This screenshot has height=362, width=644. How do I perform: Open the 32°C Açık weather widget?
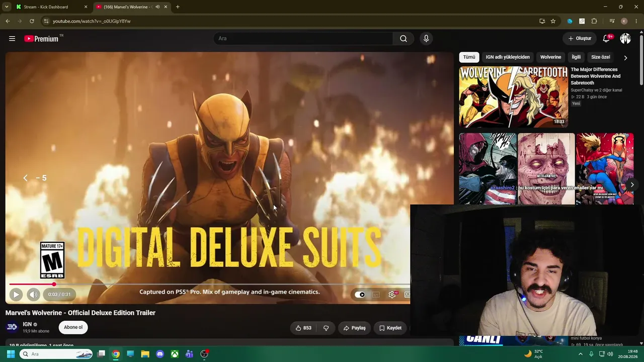pyautogui.click(x=534, y=354)
